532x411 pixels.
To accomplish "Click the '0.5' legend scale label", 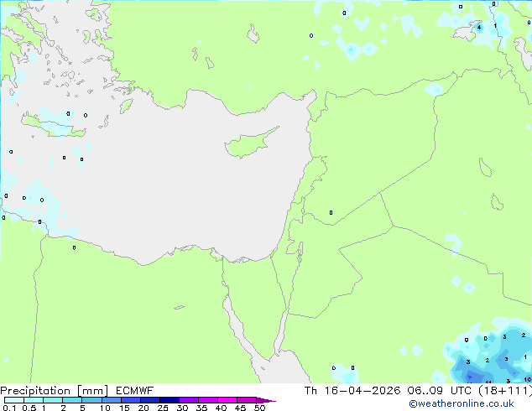I will [29, 408].
